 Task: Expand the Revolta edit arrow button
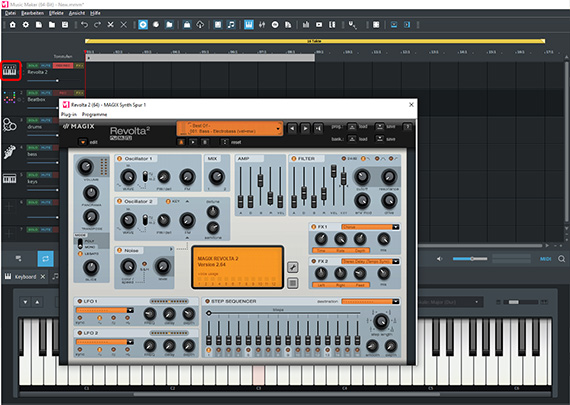tap(83, 142)
